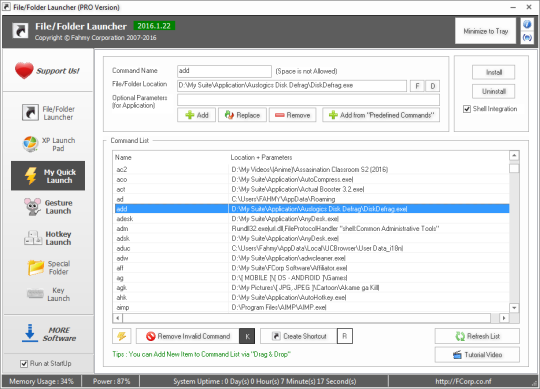
Task: Select the afl command row
Action: coord(312,268)
